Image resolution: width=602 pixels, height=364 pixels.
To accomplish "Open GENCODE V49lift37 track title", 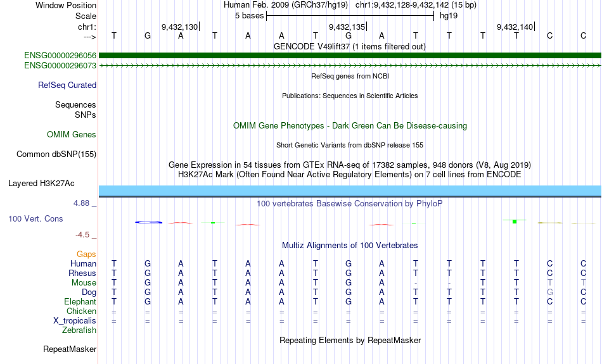I will (x=350, y=47).
